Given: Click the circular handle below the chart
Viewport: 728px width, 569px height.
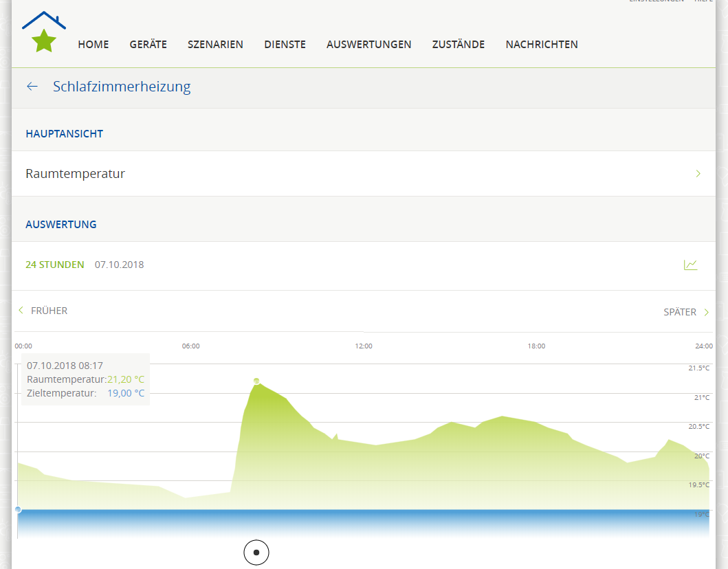Looking at the screenshot, I should [x=256, y=552].
